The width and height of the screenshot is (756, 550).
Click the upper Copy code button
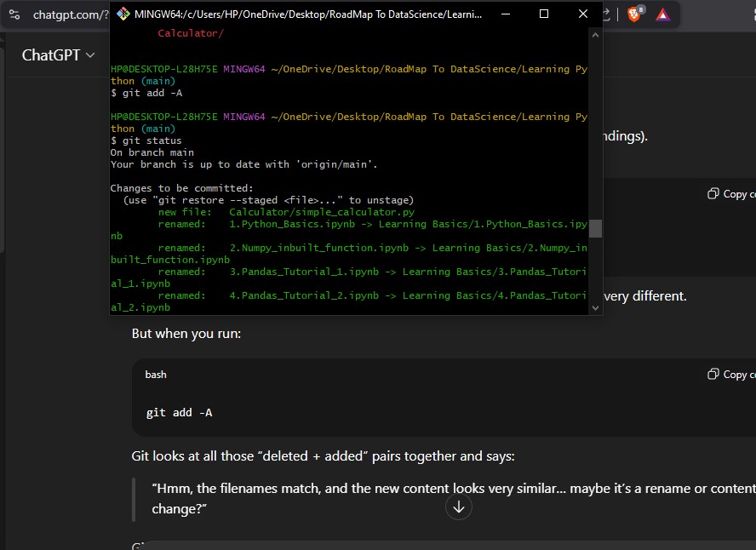pos(731,194)
